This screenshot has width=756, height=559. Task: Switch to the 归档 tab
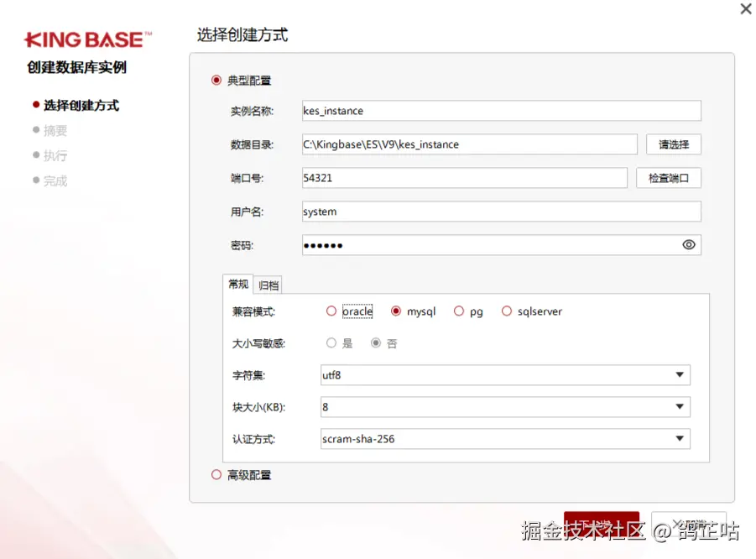[x=268, y=285]
